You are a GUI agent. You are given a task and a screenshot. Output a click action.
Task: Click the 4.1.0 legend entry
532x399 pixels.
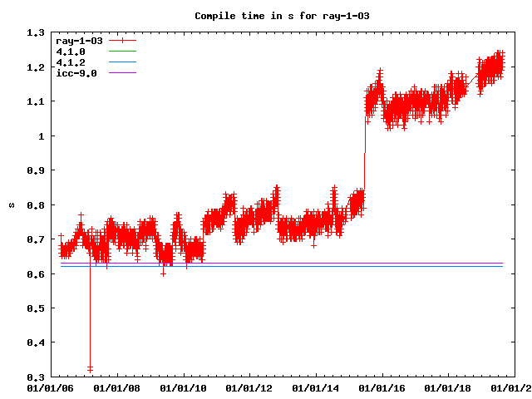pyautogui.click(x=70, y=52)
